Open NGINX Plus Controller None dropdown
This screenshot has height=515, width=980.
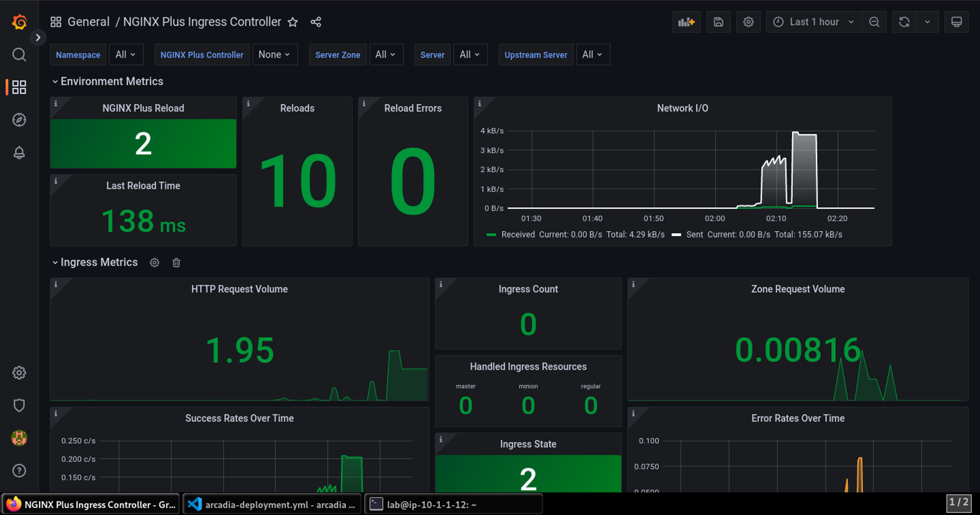pos(275,54)
